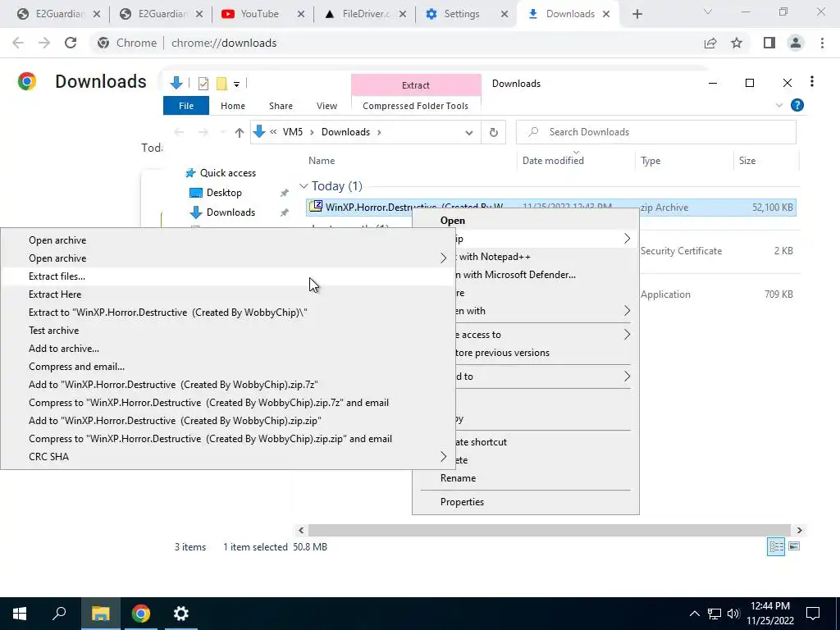Click Explorer's back arrow

(x=179, y=132)
